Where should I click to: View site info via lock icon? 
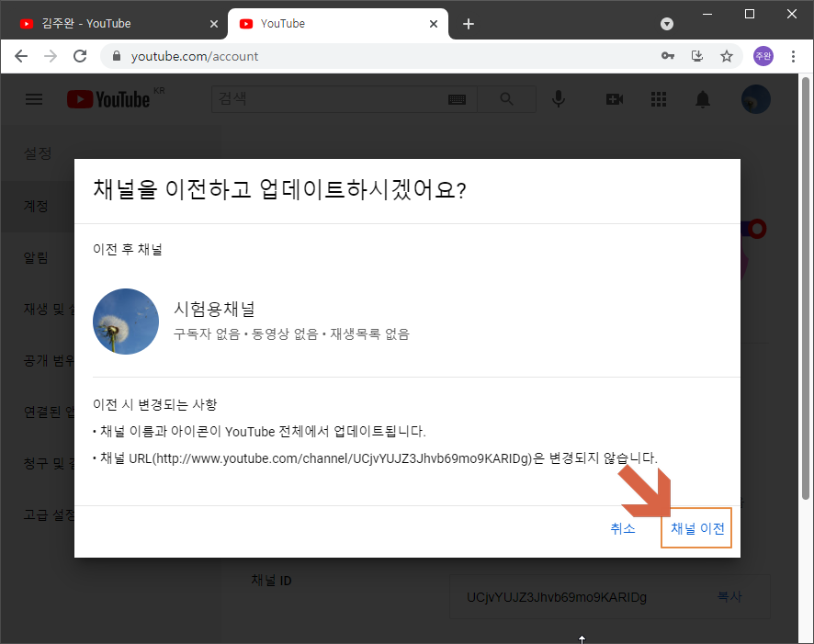pos(117,56)
